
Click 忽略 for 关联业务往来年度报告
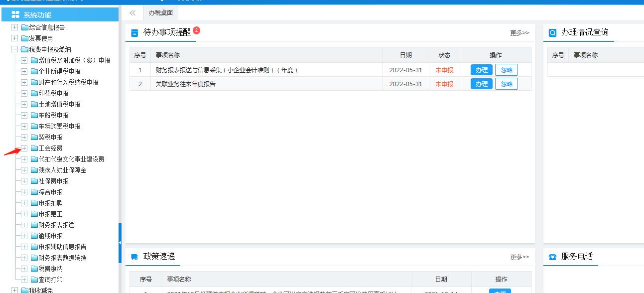pos(507,84)
